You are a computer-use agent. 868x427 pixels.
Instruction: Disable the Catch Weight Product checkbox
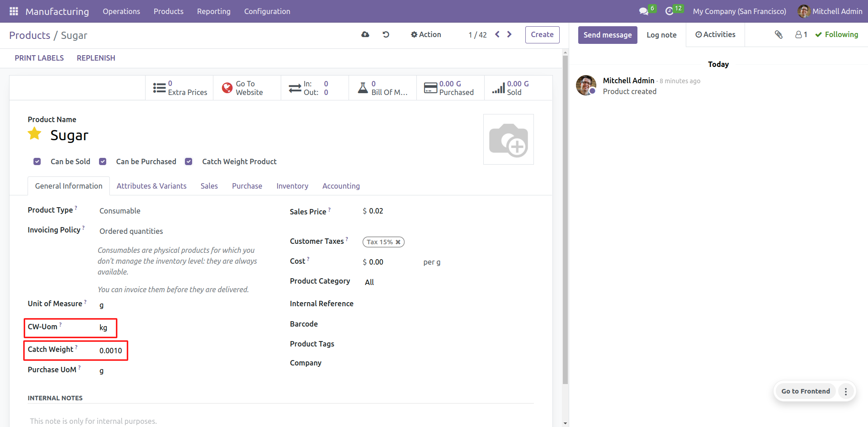189,161
